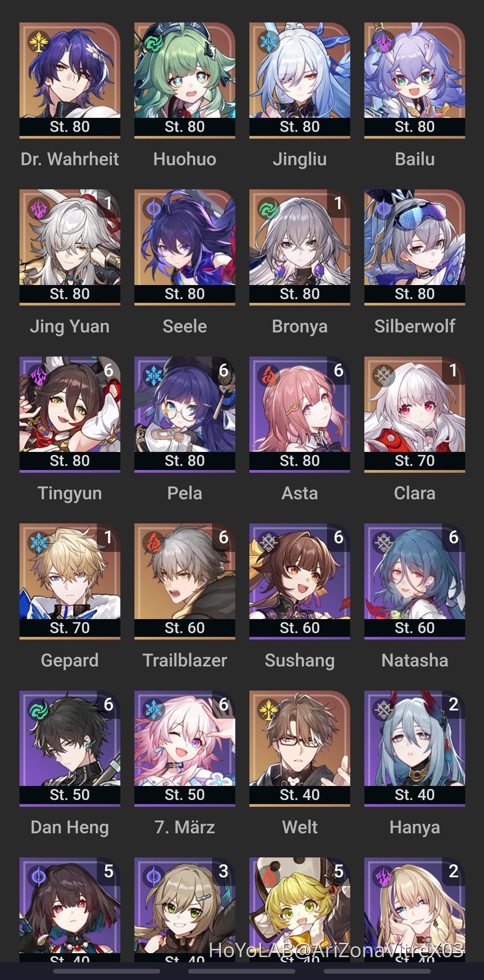The height and width of the screenshot is (980, 484).
Task: Tap Clara's Physical element icon
Action: tap(384, 375)
